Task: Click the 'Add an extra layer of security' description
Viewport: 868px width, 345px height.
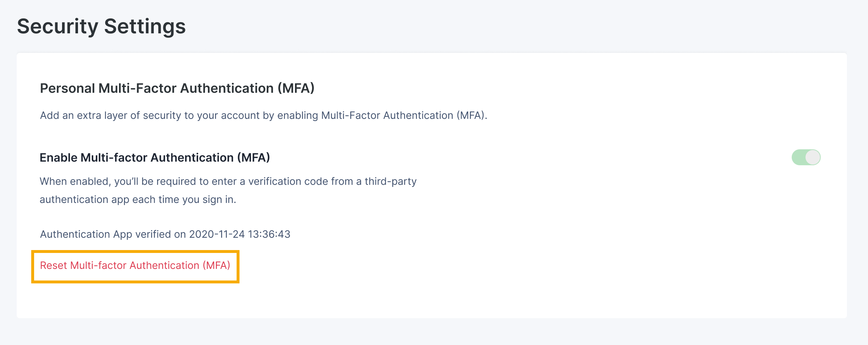Action: pos(263,116)
